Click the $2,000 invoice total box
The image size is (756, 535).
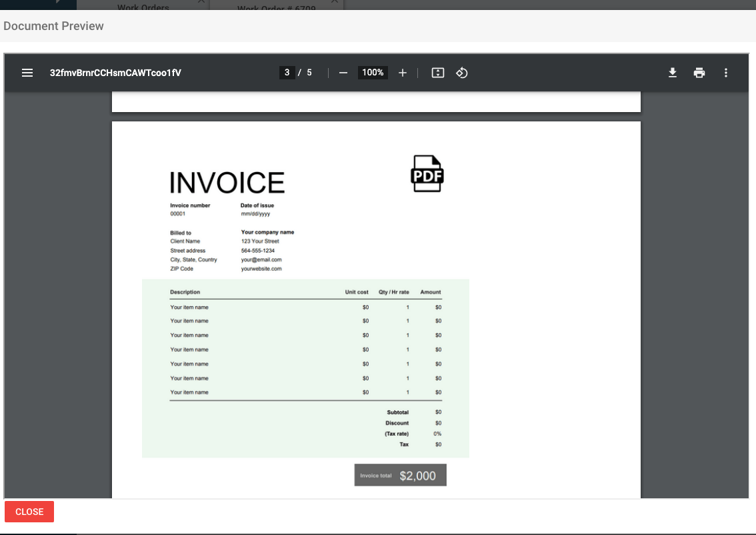[400, 476]
